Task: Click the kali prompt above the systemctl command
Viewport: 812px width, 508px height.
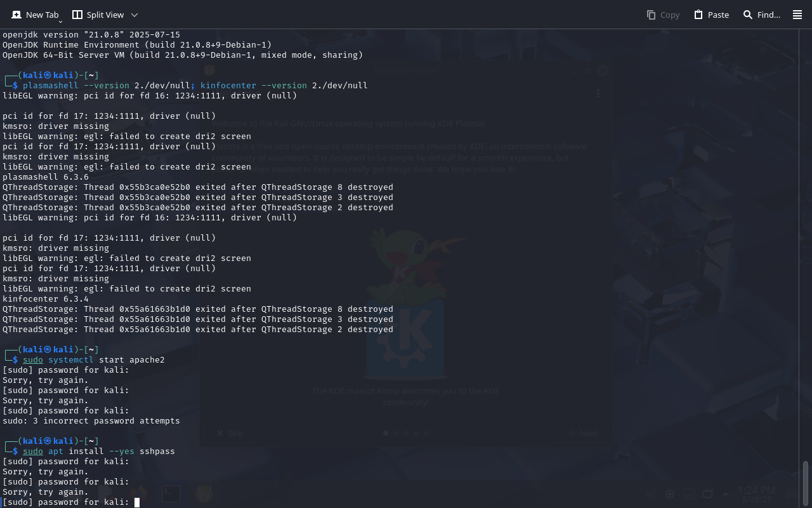Action: coord(51,350)
